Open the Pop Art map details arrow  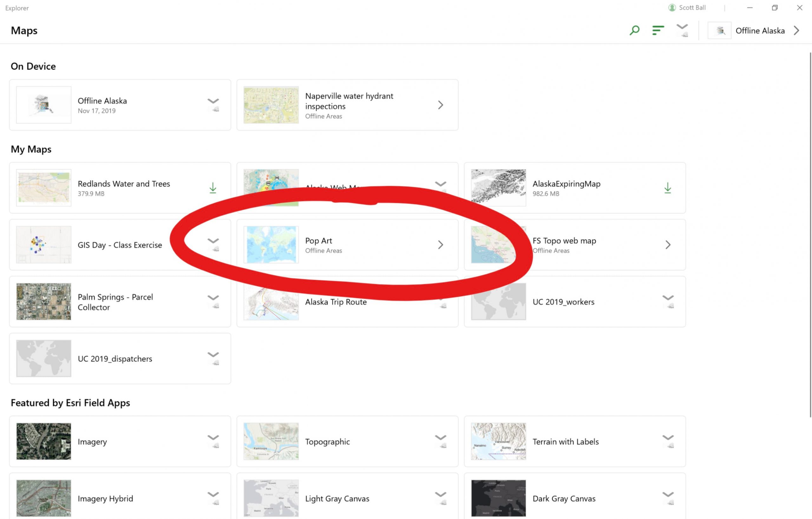click(440, 245)
